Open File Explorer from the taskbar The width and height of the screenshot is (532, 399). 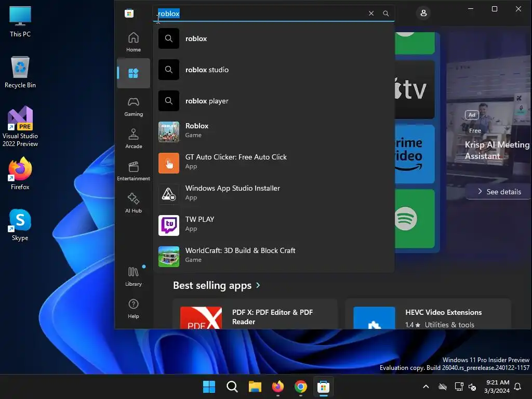(x=255, y=387)
